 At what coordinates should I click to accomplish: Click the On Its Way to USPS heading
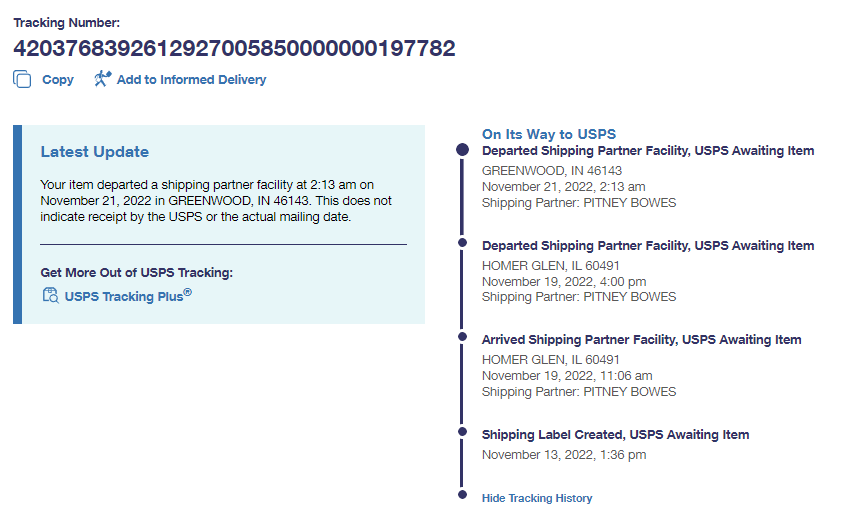pyautogui.click(x=549, y=134)
